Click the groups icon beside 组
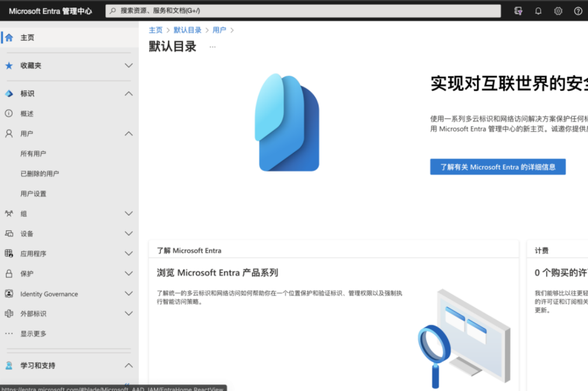The image size is (588, 391). point(9,214)
